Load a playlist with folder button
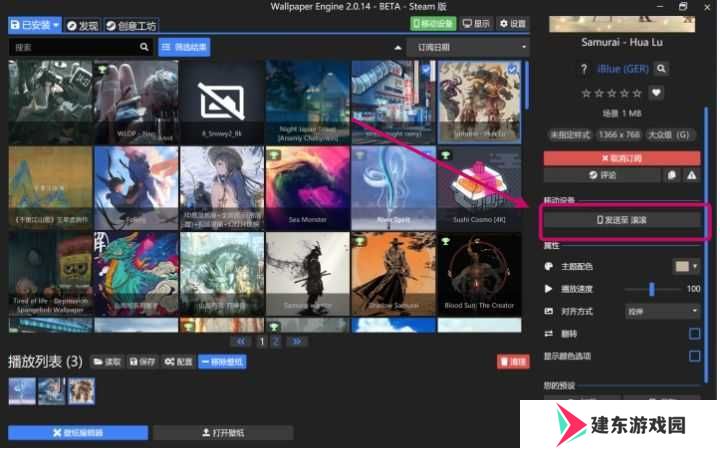Viewport: 720px width, 450px height. tap(107, 362)
